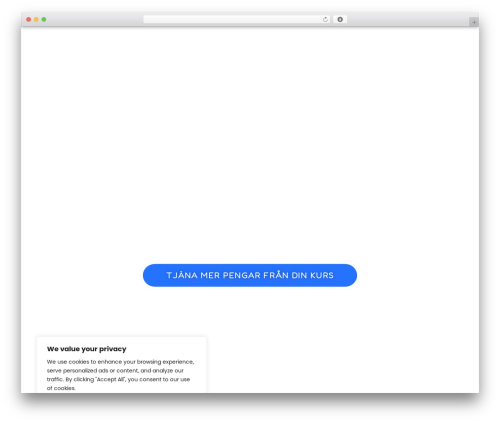This screenshot has height=423, width=500.
Task: Click the 'We value your privacy' heading
Action: tap(87, 349)
